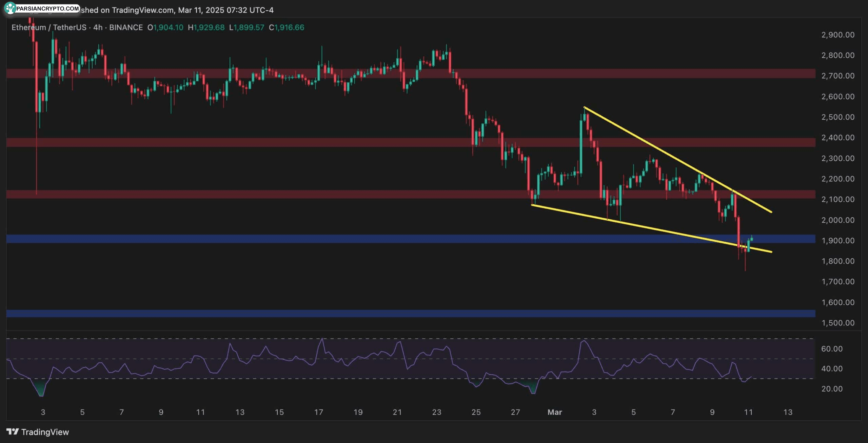Click the 2,400.00 price axis label
The width and height of the screenshot is (868, 443).
838,138
